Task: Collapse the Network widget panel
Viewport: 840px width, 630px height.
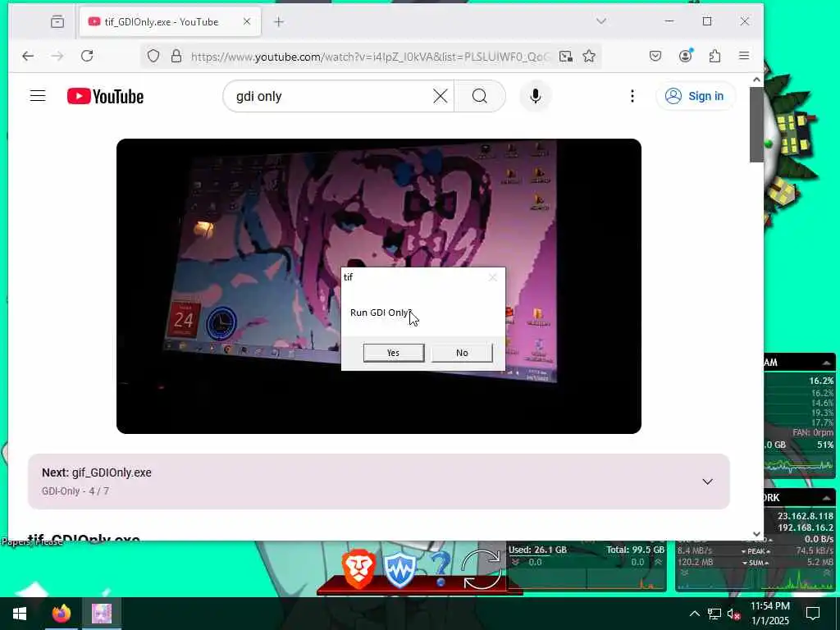Action: point(827,498)
